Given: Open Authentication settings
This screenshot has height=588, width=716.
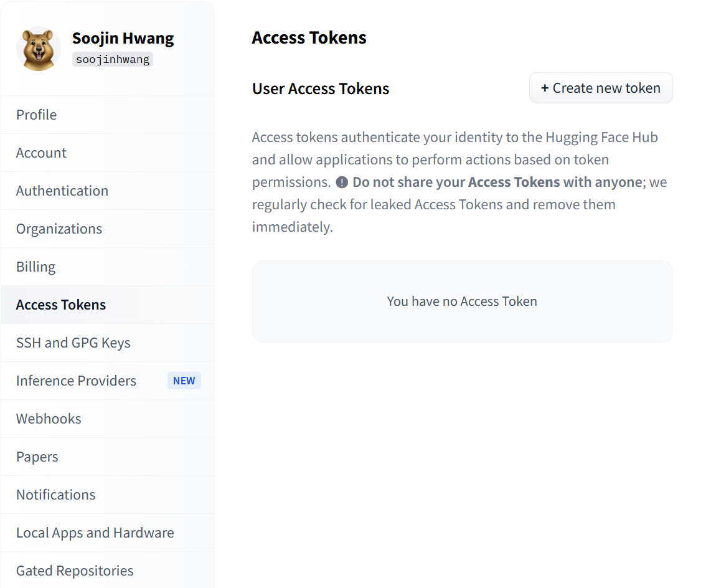Looking at the screenshot, I should (x=62, y=191).
